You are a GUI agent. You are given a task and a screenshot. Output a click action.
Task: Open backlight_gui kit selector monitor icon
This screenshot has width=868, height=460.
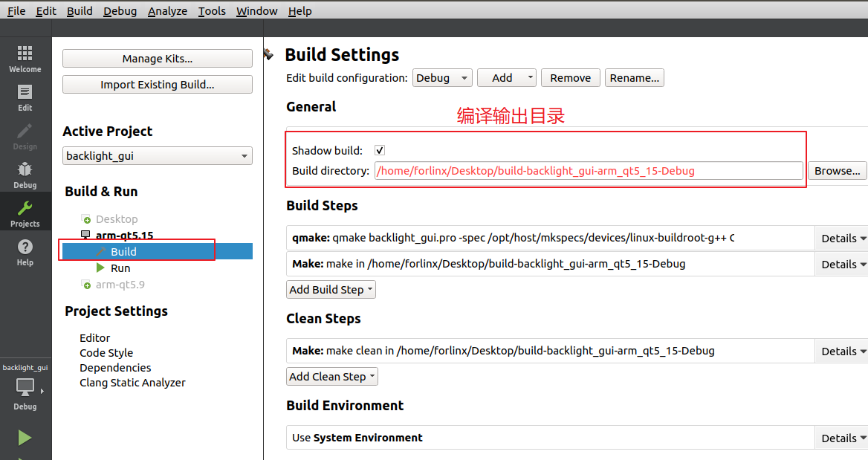(25, 387)
